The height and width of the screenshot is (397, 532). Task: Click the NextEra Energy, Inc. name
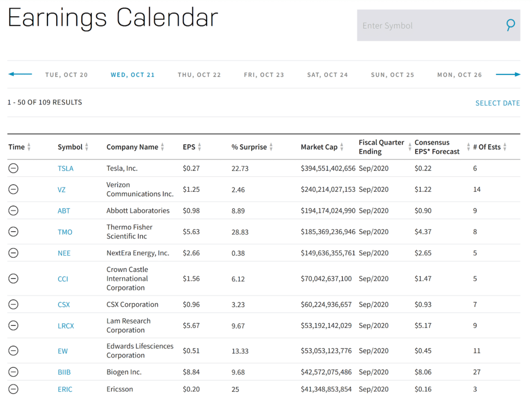click(138, 253)
